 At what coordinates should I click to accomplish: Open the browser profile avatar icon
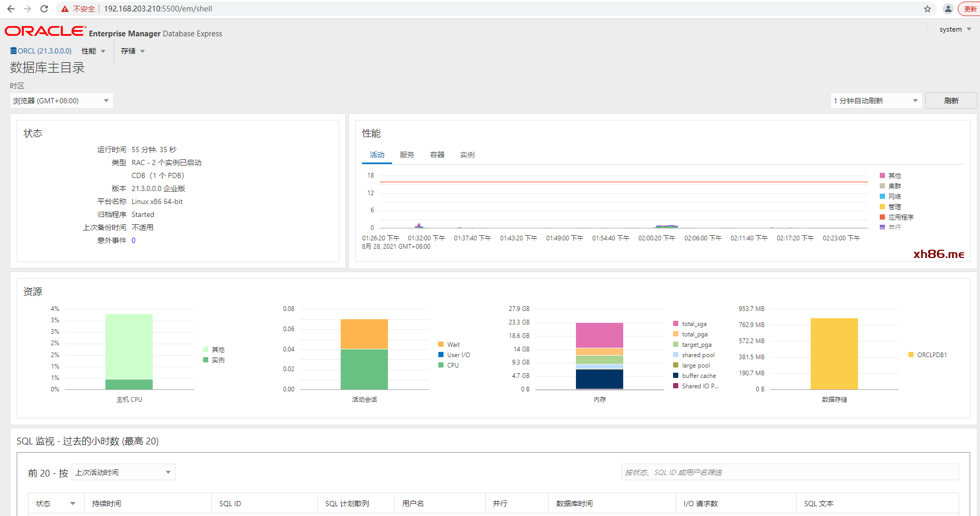[948, 9]
